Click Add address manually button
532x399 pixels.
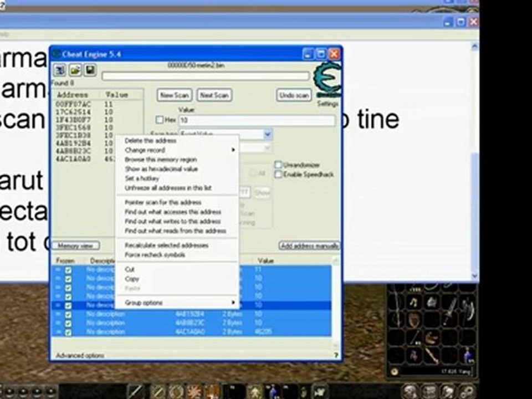pyautogui.click(x=309, y=245)
